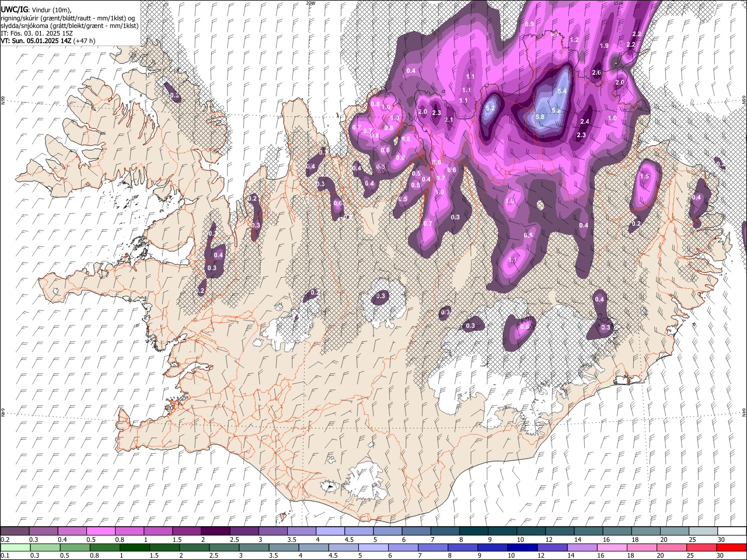Image resolution: width=747 pixels, height=560 pixels.
Task: Click the '1.9' precipitation value on the map
Action: click(604, 46)
